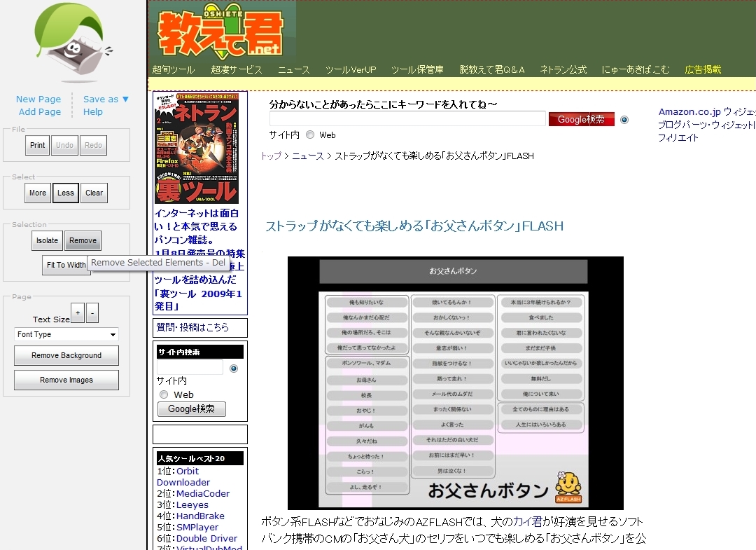Image resolution: width=756 pixels, height=550 pixels.
Task: Click the red Google検索 button
Action: click(x=582, y=119)
